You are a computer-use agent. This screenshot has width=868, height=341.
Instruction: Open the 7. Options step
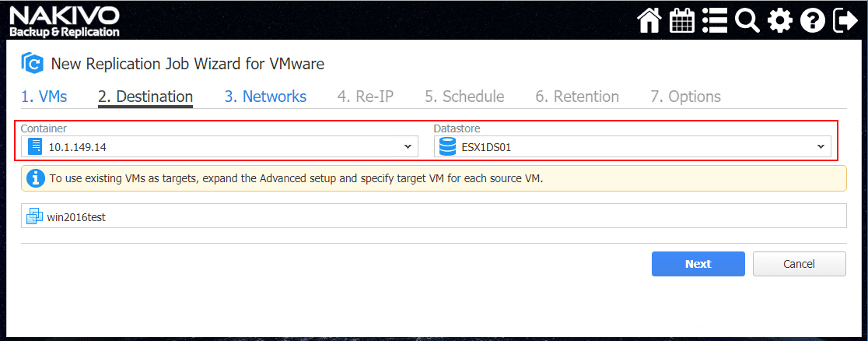[x=685, y=97]
